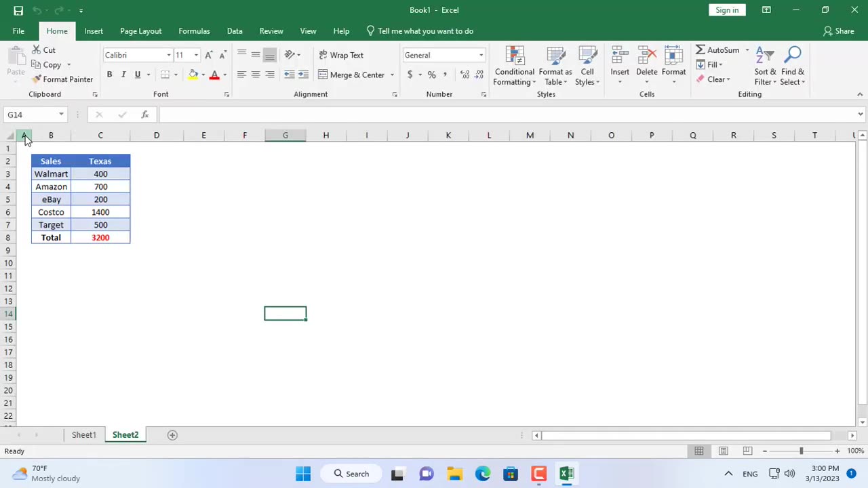The image size is (868, 488).
Task: Open the font size dropdown
Action: 196,55
